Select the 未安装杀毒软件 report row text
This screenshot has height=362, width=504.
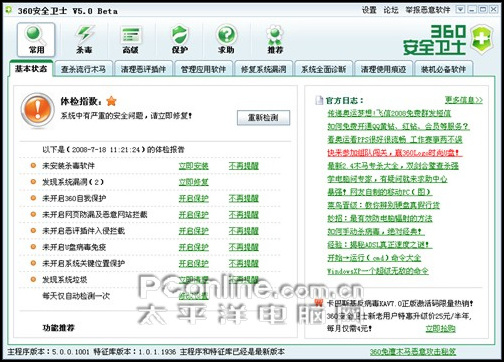pos(68,166)
